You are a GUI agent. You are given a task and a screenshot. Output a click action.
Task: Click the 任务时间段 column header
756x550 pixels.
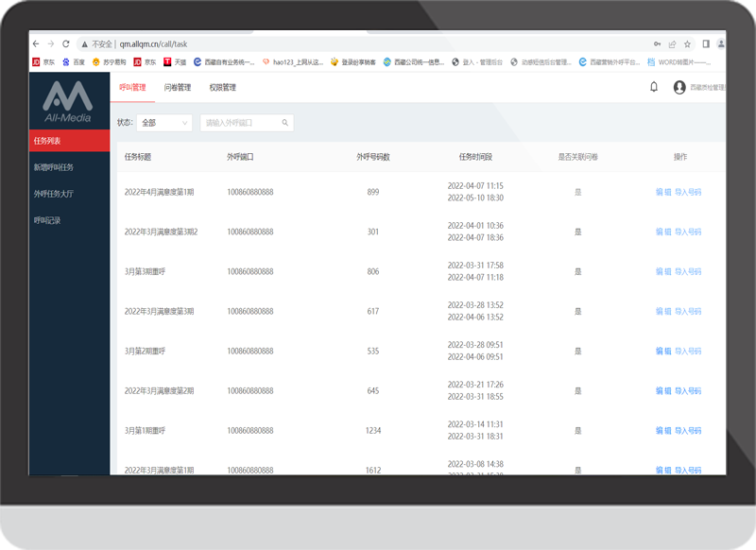pos(475,157)
